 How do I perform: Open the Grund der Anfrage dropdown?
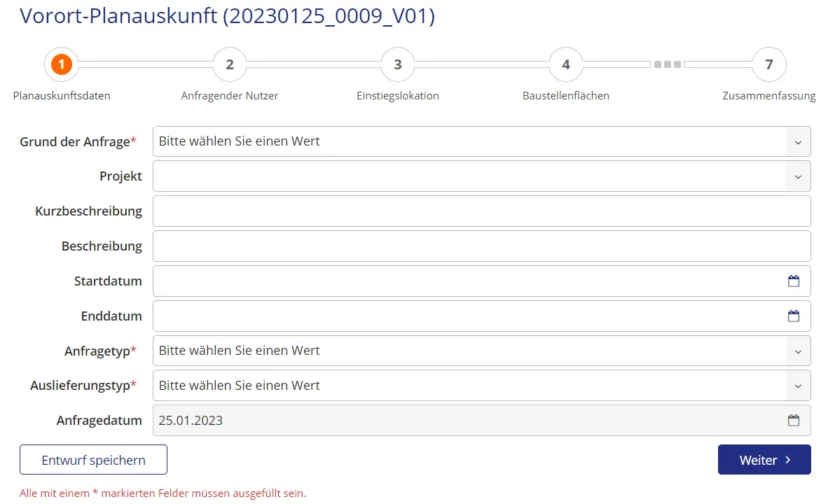797,141
